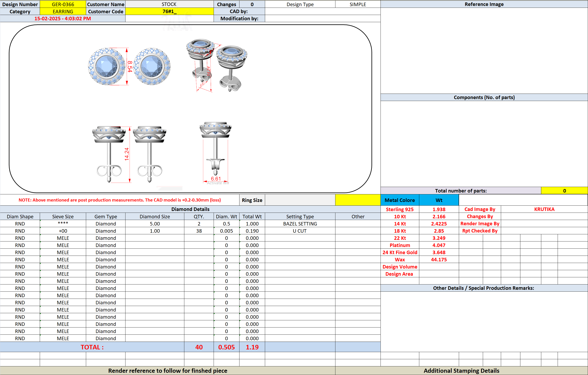
Task: Click the Design Type value SIMPLE
Action: click(358, 4)
